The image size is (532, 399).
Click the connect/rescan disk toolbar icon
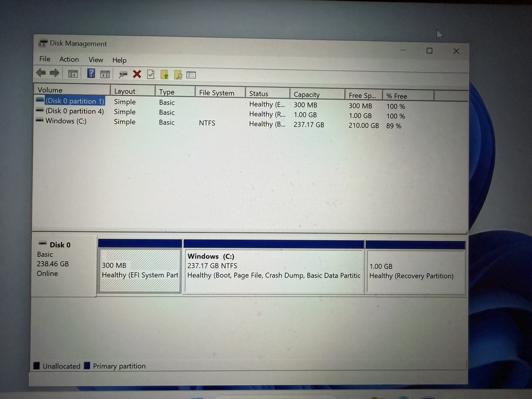tap(123, 74)
